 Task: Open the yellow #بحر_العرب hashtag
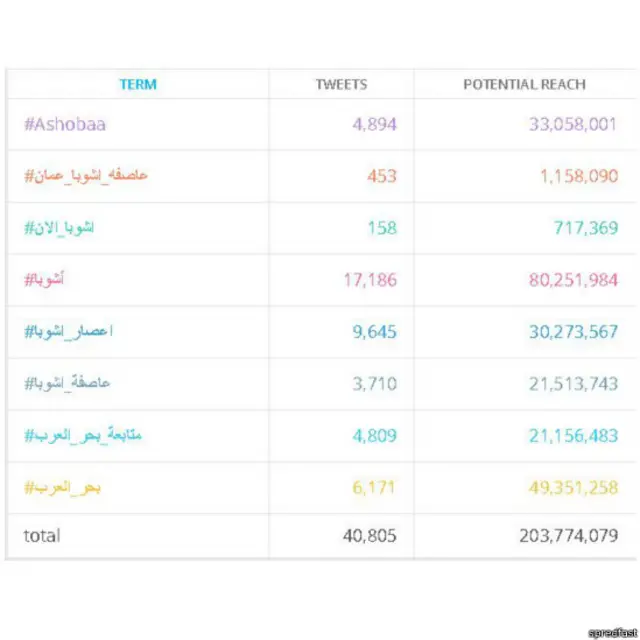click(62, 487)
